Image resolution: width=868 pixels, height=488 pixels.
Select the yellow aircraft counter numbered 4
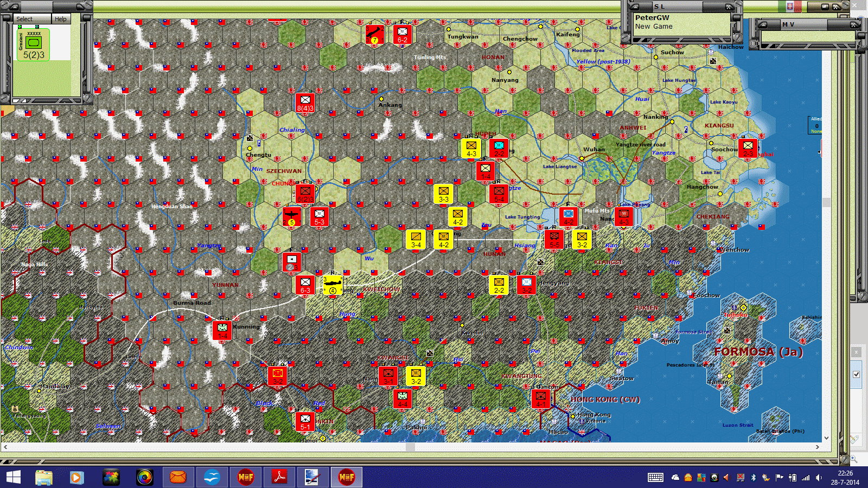(333, 285)
